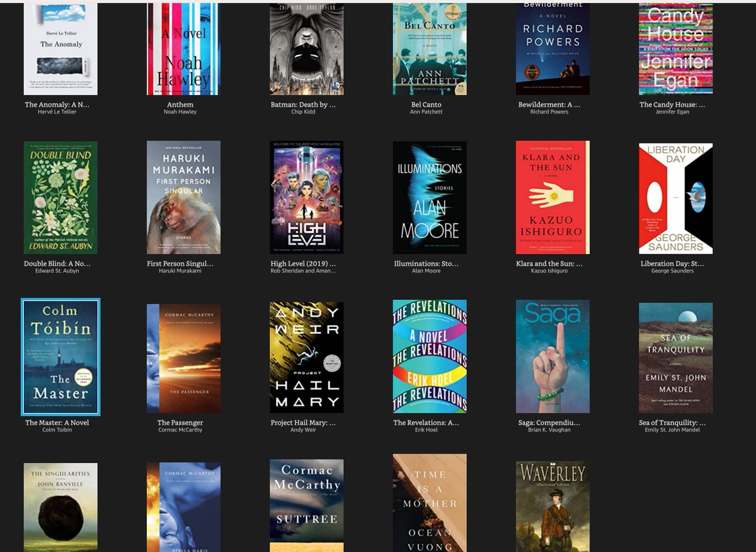Click author name 'Richard Powers' under Bewilderment

[x=549, y=112]
